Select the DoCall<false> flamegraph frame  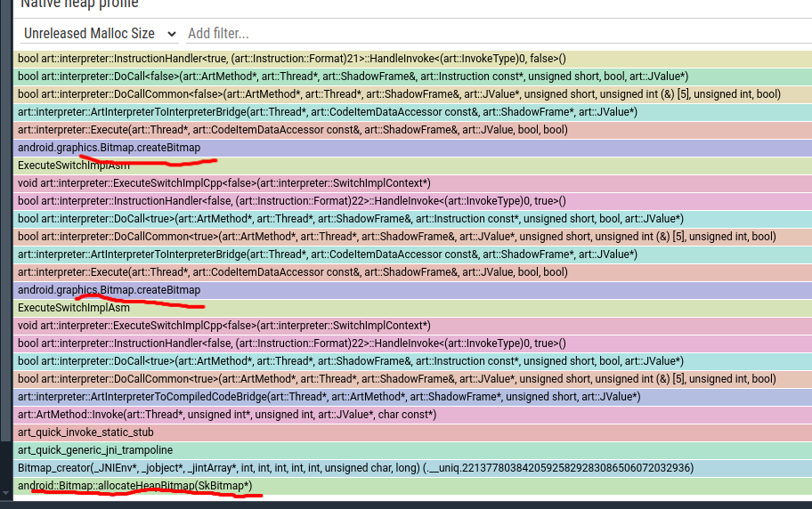413,77
